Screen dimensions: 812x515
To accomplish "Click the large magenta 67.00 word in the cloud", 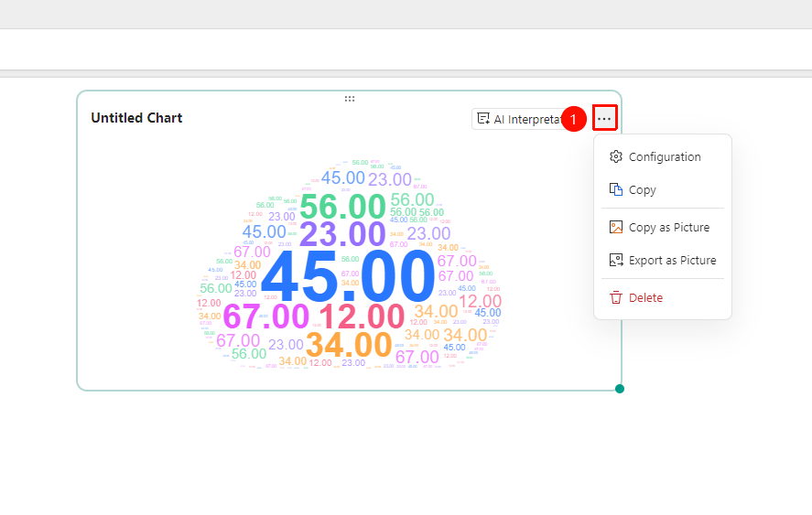I will tap(266, 317).
